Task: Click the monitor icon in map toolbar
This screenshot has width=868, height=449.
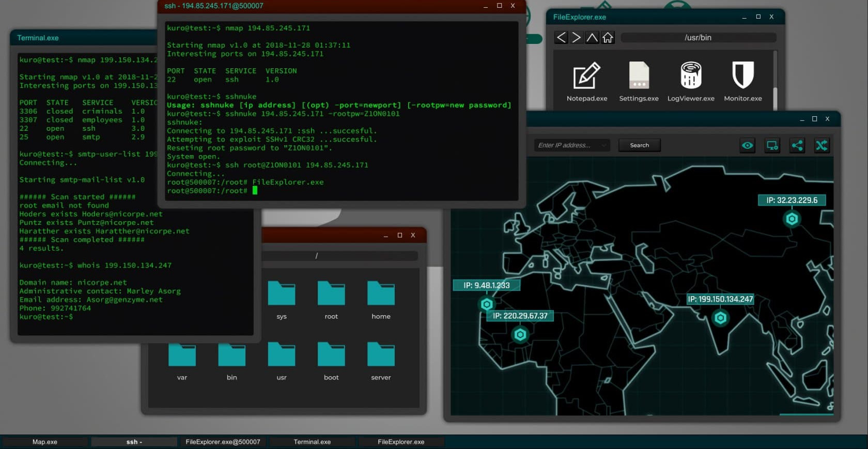Action: pyautogui.click(x=772, y=146)
